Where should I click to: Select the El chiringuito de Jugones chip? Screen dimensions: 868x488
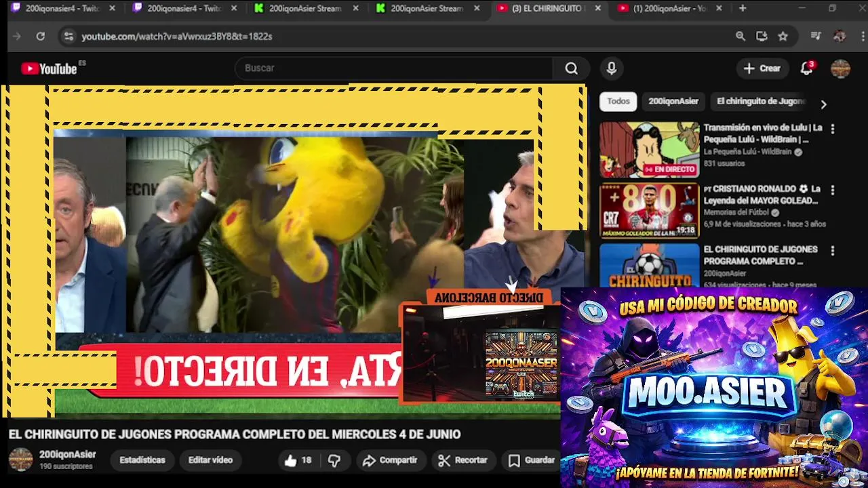tap(760, 101)
